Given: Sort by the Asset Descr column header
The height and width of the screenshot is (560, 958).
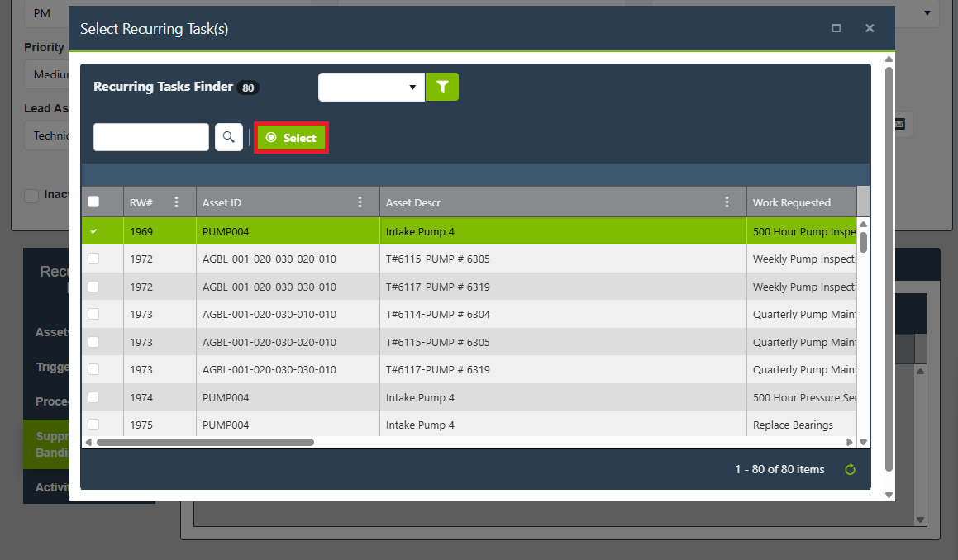Looking at the screenshot, I should pos(413,202).
